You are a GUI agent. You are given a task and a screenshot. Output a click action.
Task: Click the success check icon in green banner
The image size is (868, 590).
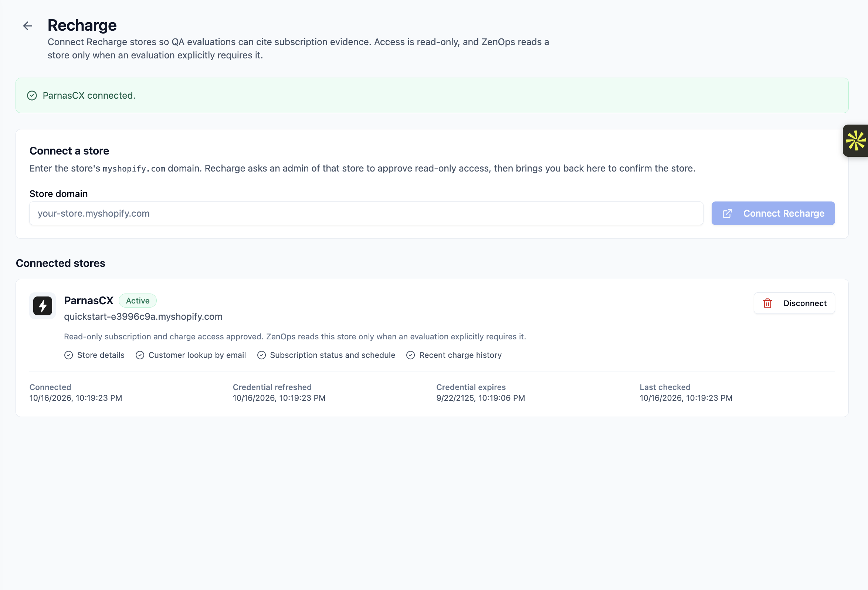click(32, 96)
